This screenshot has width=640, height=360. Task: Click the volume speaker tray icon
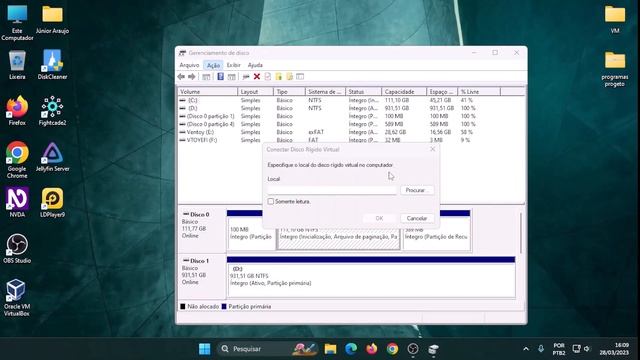tap(587, 349)
